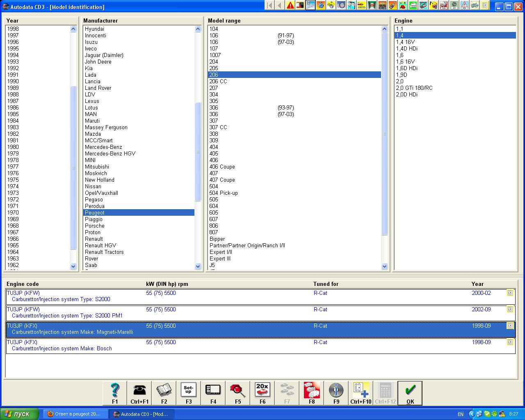525x420 pixels.
Task: Select Opel/Vauxhall manufacturer
Action: [139, 193]
